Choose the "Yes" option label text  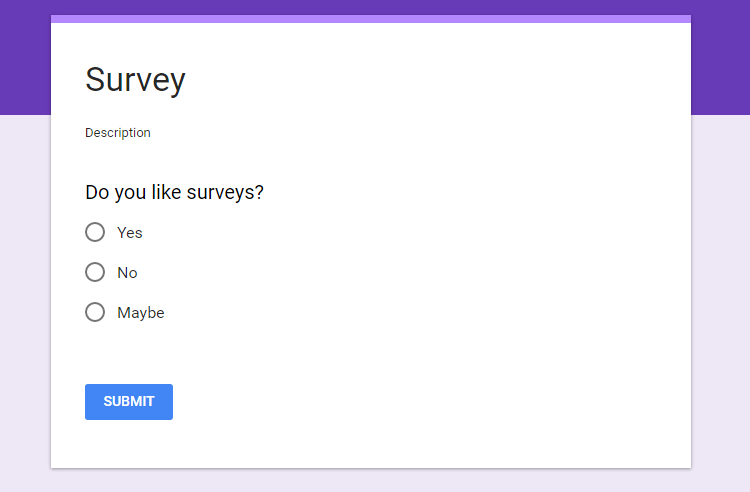click(130, 232)
